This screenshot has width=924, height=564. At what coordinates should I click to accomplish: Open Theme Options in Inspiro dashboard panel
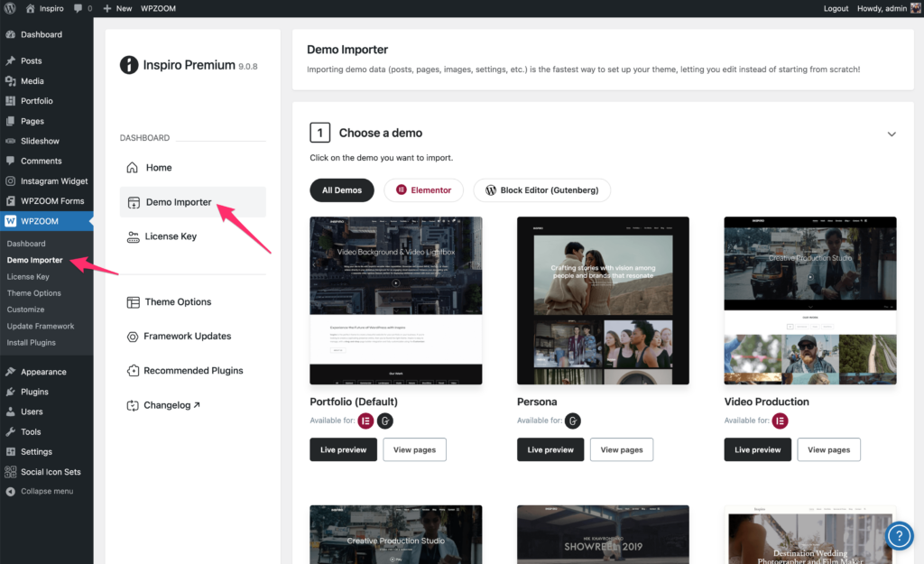178,302
